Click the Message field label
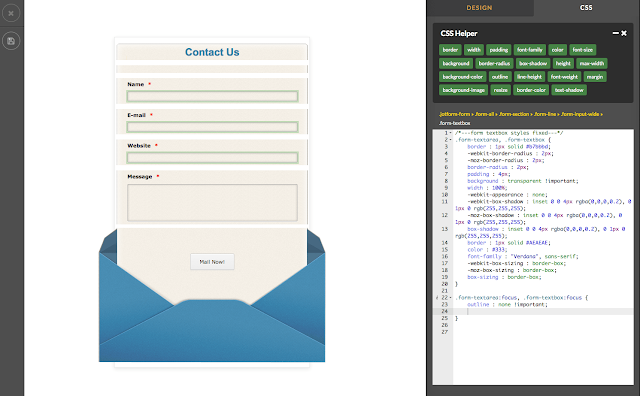Screen dimensions: 640x396 click(x=140, y=177)
